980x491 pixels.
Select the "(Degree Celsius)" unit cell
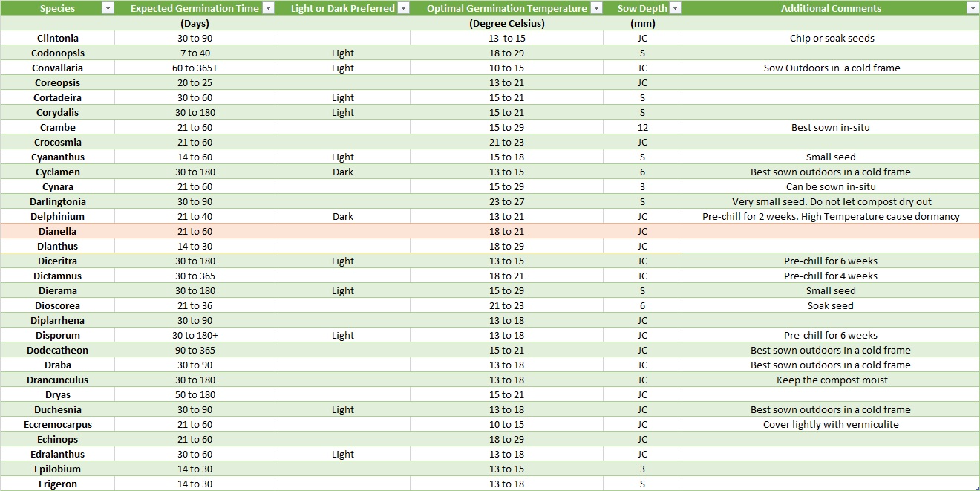point(507,23)
